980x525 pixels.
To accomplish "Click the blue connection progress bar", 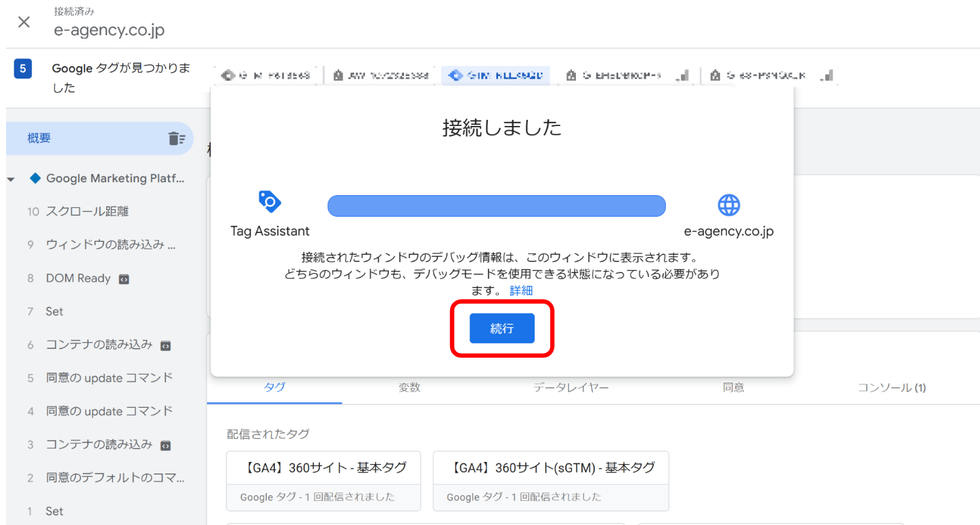I will tap(497, 206).
